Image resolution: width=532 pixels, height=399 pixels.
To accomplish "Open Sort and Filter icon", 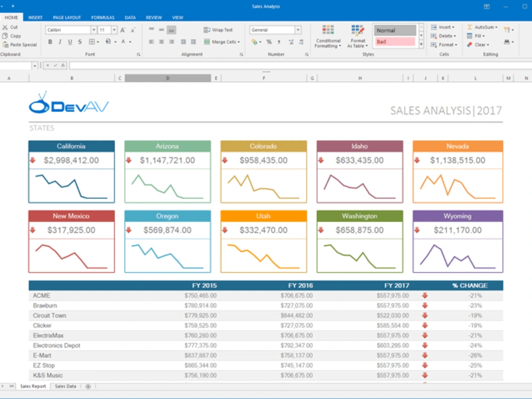I will click(508, 30).
